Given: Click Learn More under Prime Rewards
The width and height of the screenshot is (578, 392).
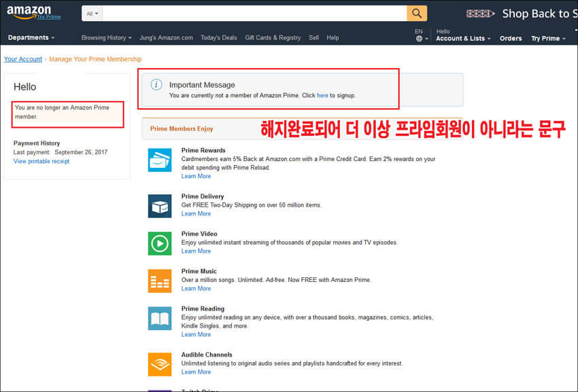Looking at the screenshot, I should point(196,177).
